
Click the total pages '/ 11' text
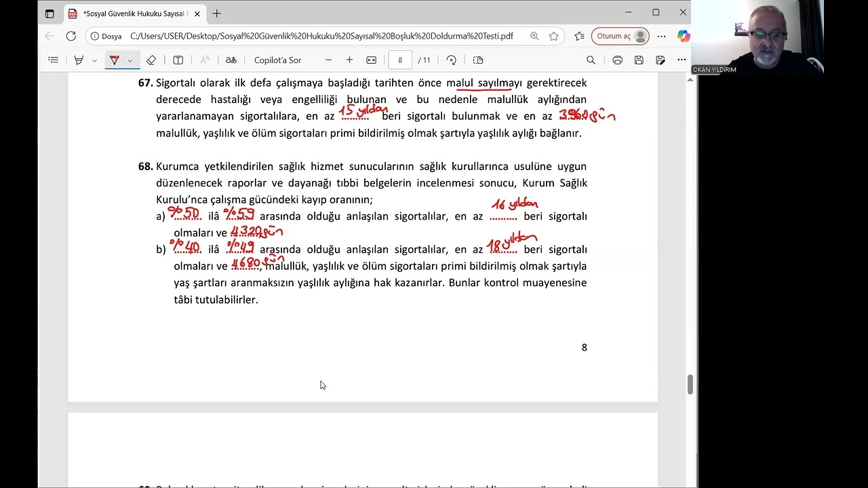coord(424,60)
